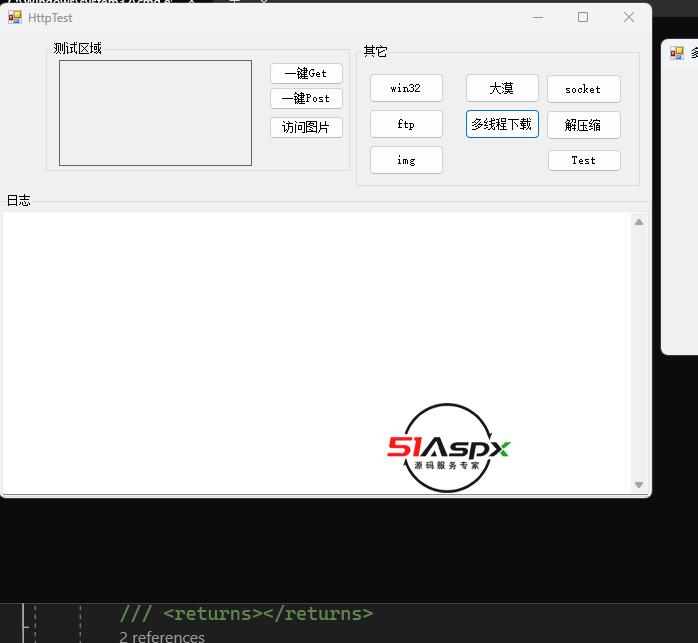Click inside the 测试区域 picture box

pyautogui.click(x=155, y=113)
